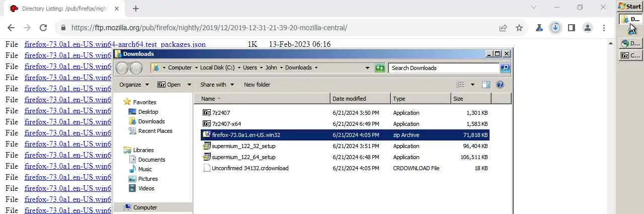Click browser Forward arrow button
The image size is (644, 214).
[x=27, y=28]
